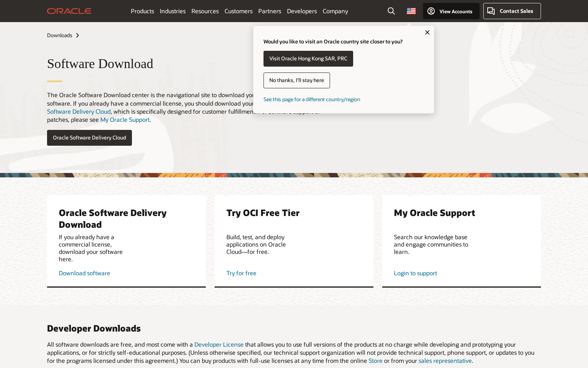Follow the Software Delivery Cloud text link
The width and height of the screenshot is (588, 368).
(79, 112)
